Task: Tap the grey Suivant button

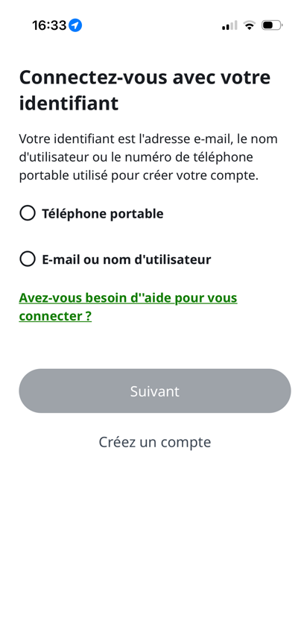Action: click(x=155, y=391)
